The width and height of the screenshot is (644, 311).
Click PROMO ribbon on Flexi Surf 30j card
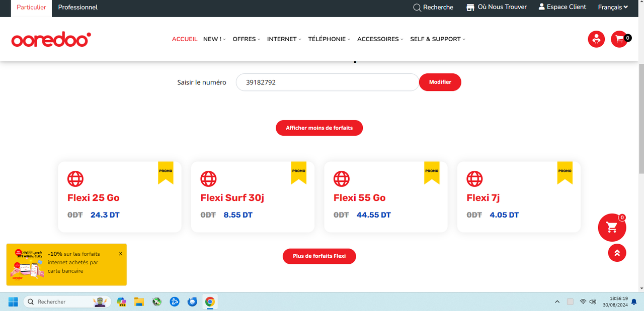tap(299, 173)
